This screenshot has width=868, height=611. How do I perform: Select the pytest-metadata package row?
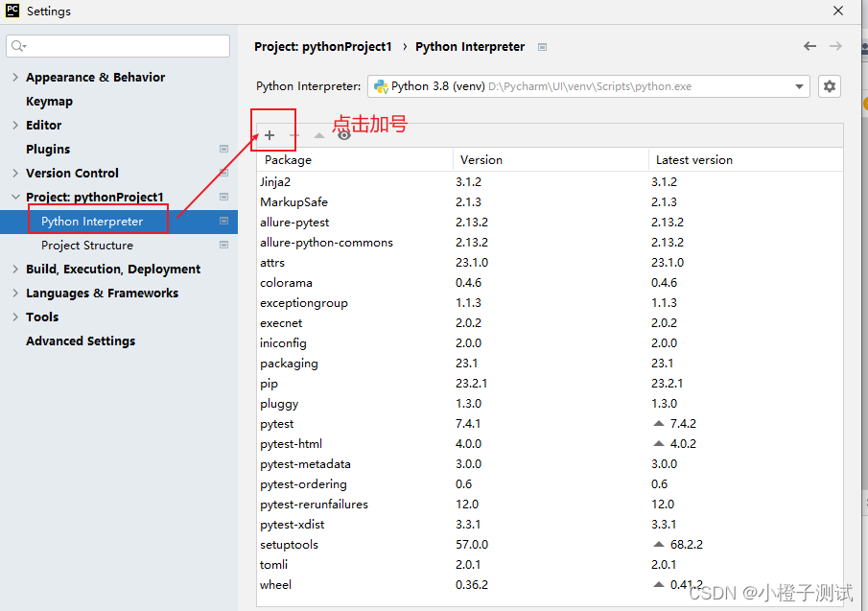550,464
